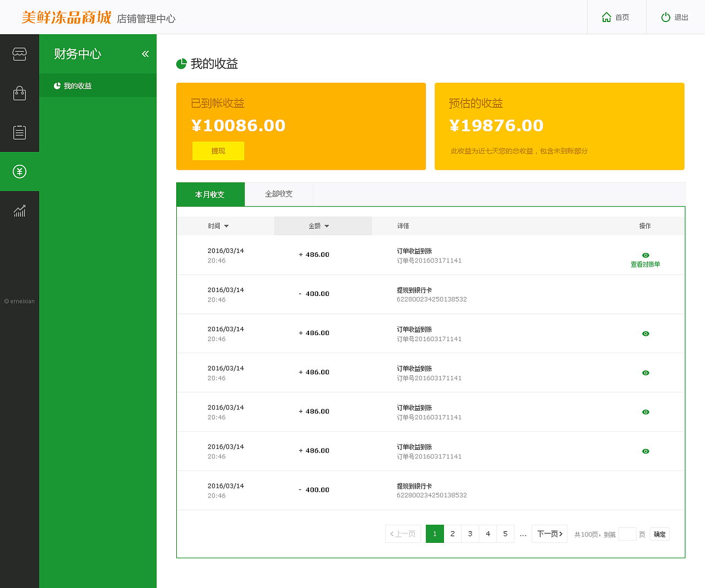Open the statistics chart section

[19, 211]
